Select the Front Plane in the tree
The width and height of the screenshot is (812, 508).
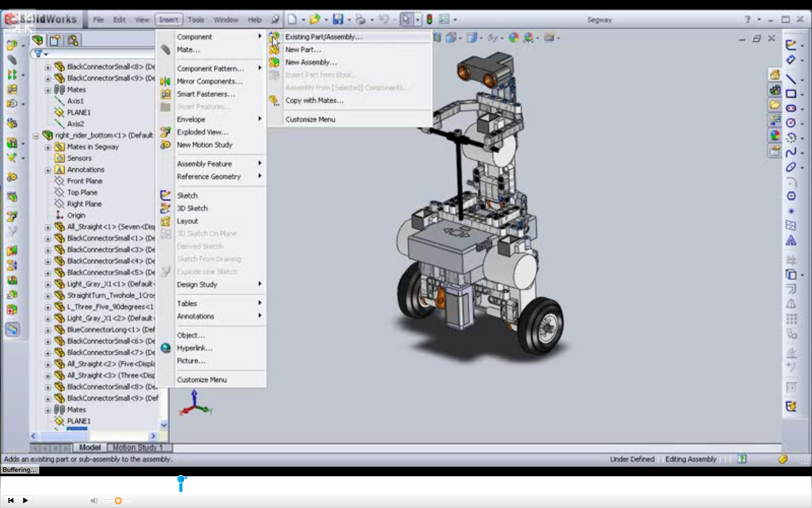tap(84, 181)
